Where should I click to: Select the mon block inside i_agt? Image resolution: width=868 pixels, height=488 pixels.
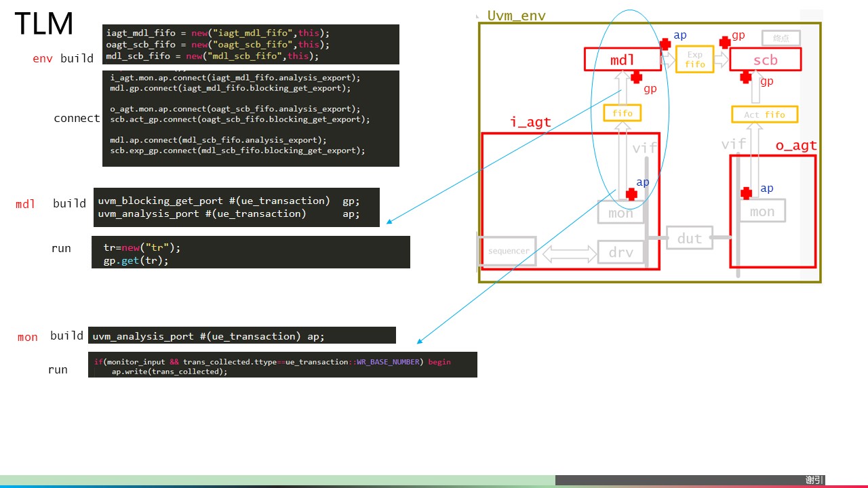[x=620, y=212]
